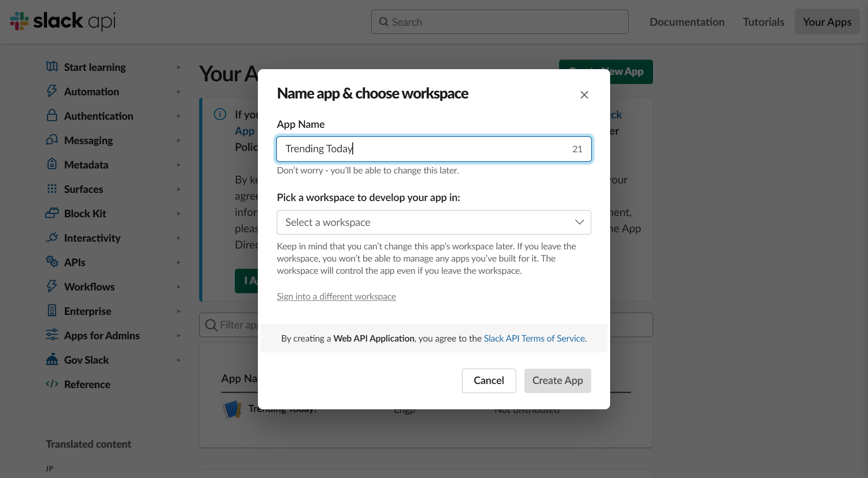
Task: Open the Select a workspace dropdown
Action: point(434,222)
